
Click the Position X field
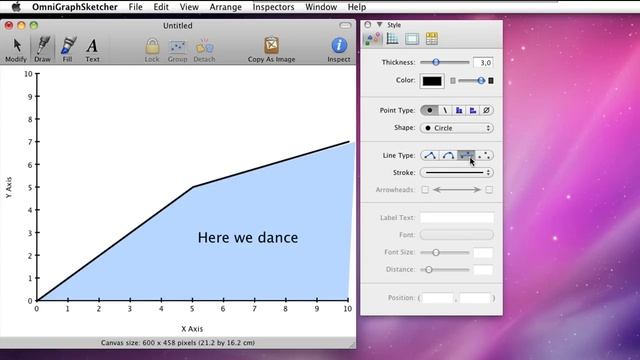tap(438, 298)
